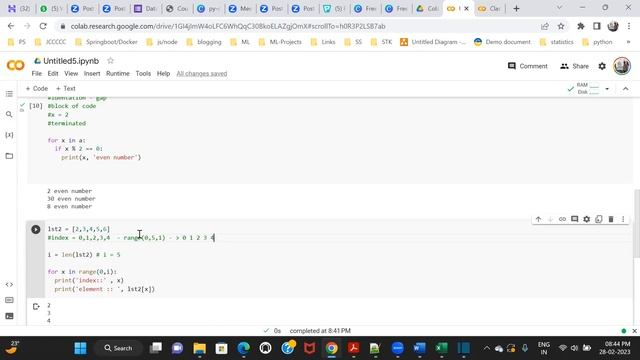
Task: Click the address bar URL
Action: point(228,26)
